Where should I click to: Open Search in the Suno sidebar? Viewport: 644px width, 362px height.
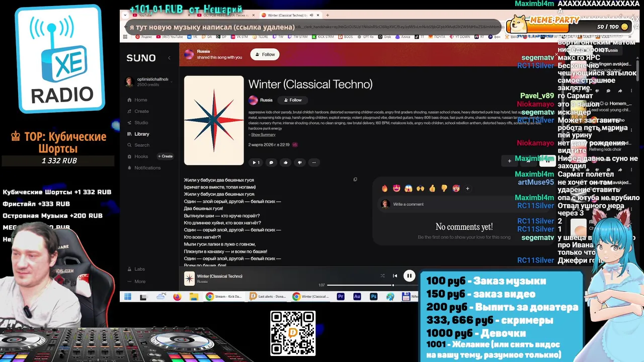pos(138,145)
